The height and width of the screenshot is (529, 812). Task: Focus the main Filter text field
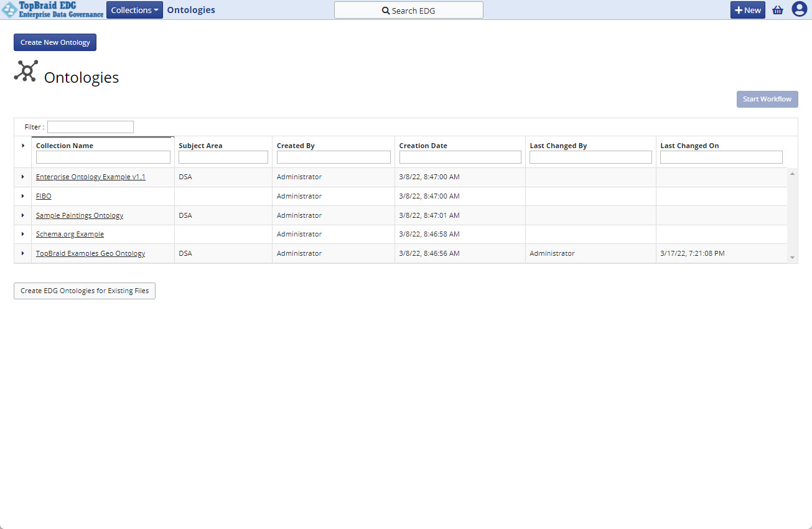pos(90,127)
